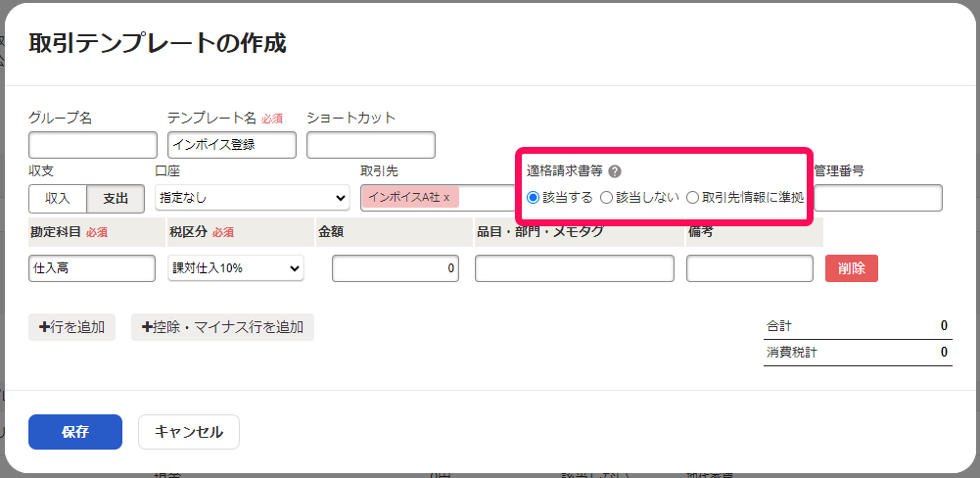Select the 該当しない radio button
Screen dimensions: 980x478
click(606, 198)
